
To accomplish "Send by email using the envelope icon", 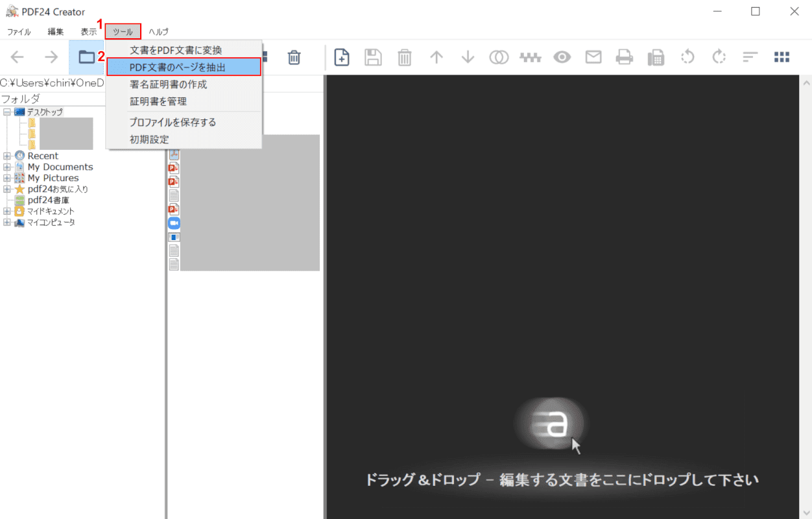I will [x=593, y=57].
